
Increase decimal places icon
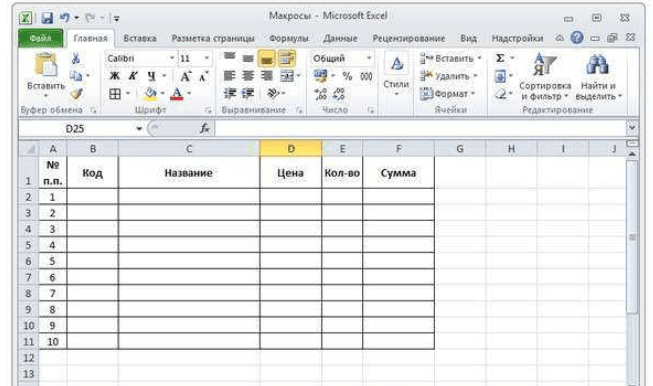point(320,94)
